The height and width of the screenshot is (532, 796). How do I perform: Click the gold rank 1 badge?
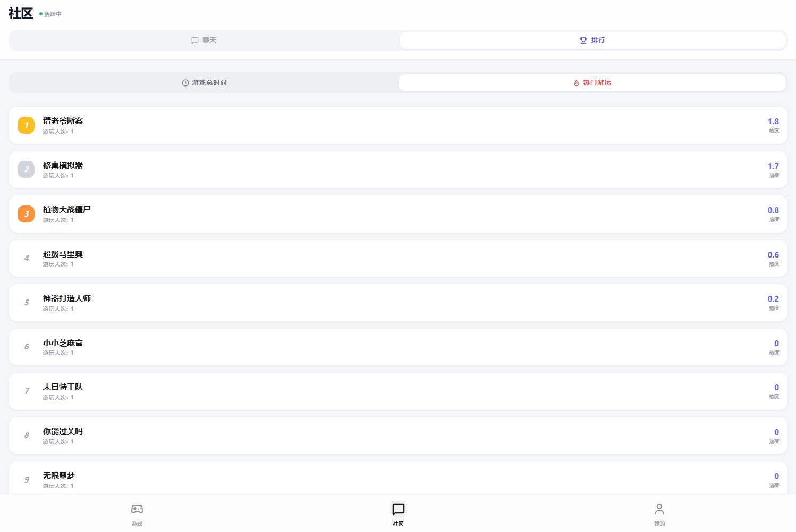(26, 125)
